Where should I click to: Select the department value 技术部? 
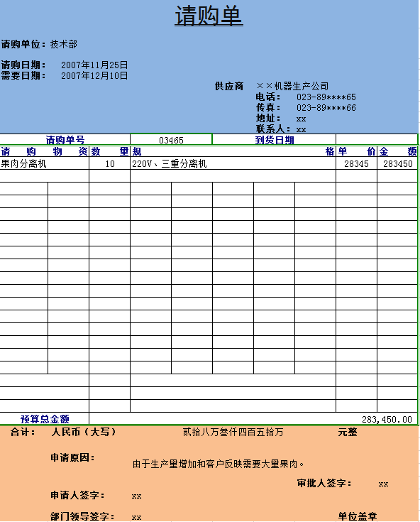pyautogui.click(x=64, y=44)
